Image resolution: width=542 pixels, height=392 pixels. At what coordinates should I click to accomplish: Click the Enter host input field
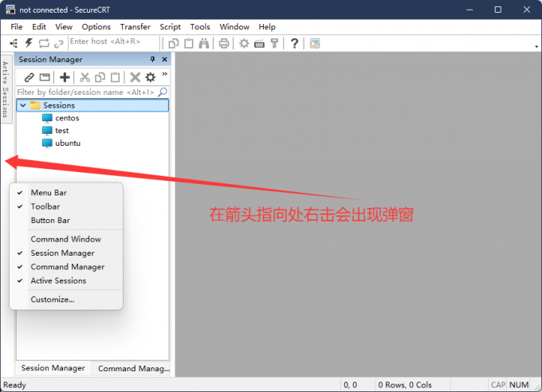click(114, 41)
